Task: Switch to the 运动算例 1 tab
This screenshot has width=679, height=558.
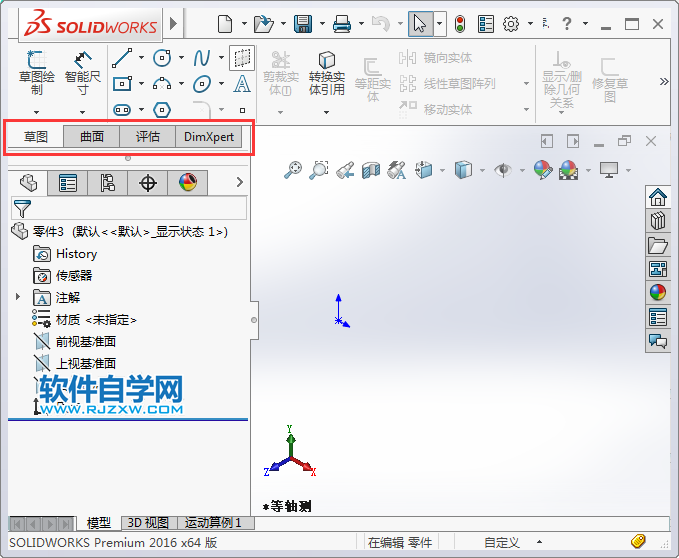Action: 213,523
